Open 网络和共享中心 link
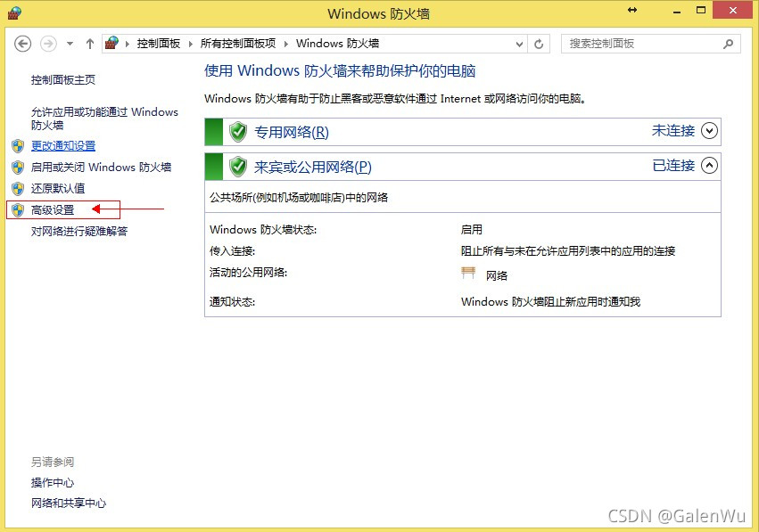Image resolution: width=759 pixels, height=532 pixels. point(69,503)
